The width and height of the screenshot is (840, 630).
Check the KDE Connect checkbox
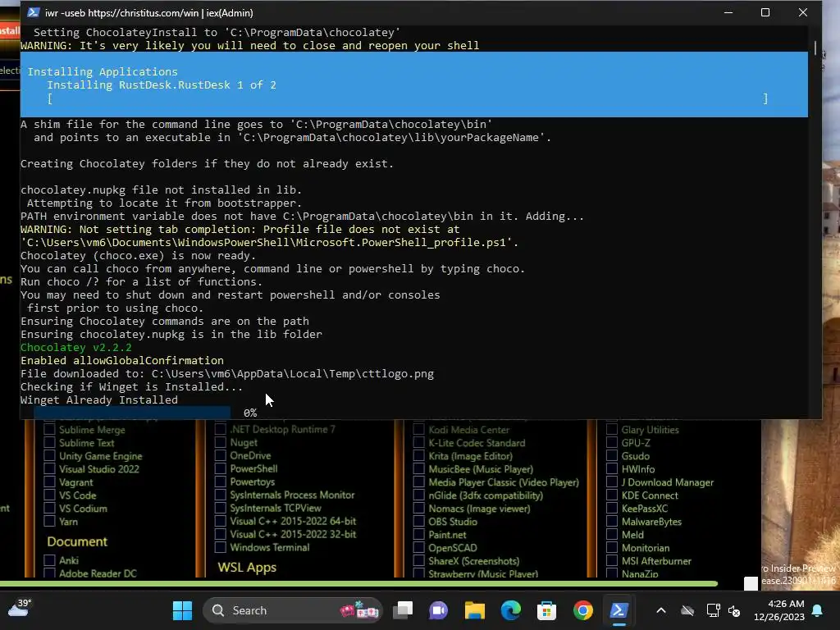(612, 495)
